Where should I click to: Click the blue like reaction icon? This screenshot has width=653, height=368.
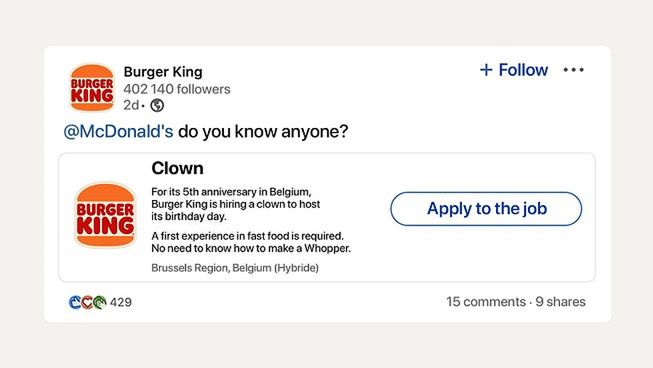[75, 302]
